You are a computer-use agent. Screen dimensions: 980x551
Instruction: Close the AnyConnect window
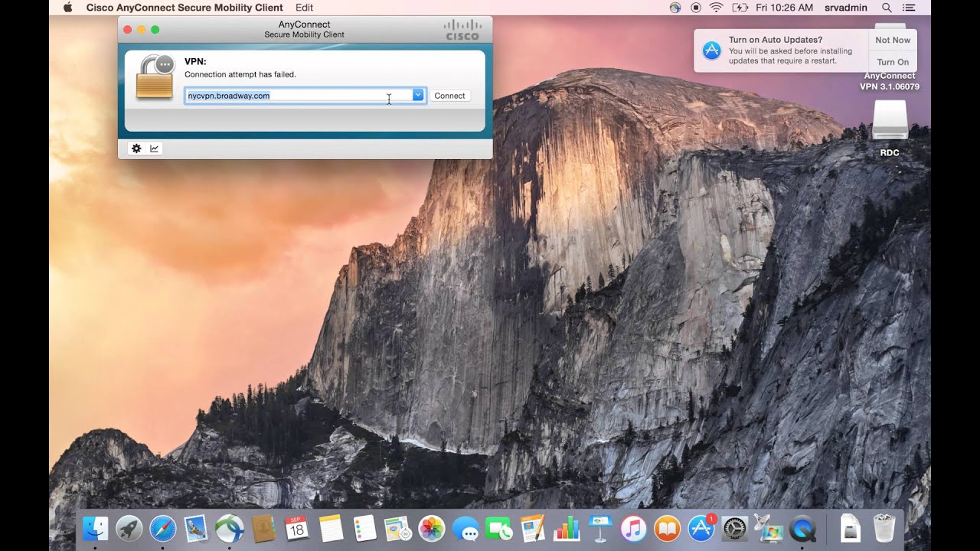(x=128, y=29)
